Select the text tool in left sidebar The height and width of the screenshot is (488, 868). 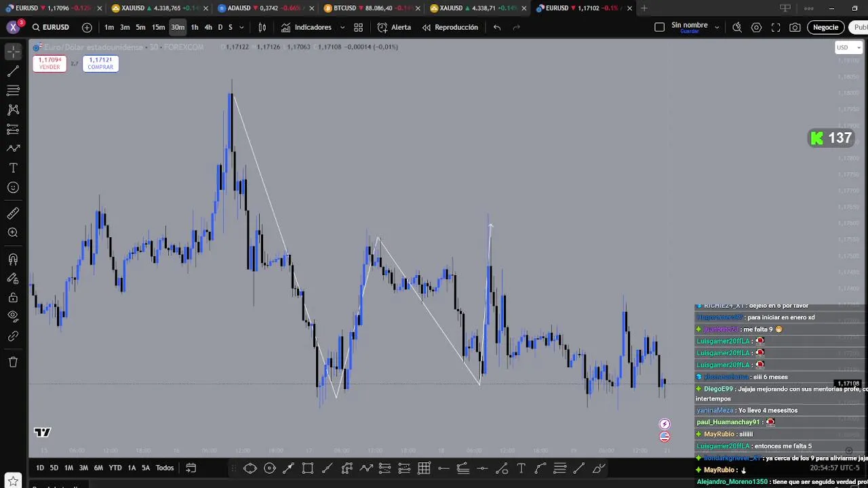13,168
